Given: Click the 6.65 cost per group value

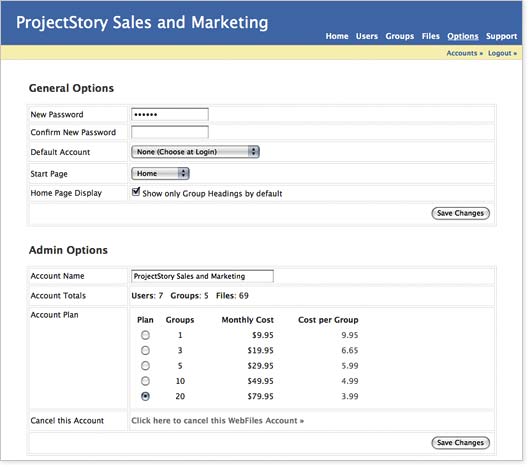Looking at the screenshot, I should [x=350, y=350].
